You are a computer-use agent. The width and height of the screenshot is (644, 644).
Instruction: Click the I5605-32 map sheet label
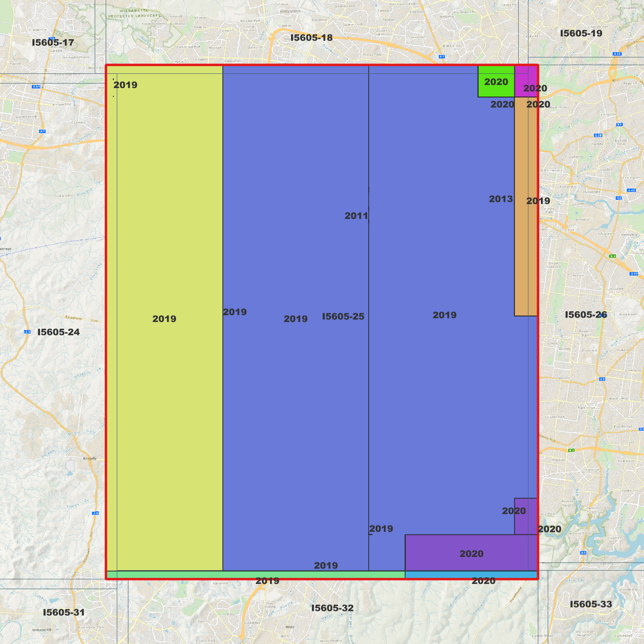[x=332, y=608]
